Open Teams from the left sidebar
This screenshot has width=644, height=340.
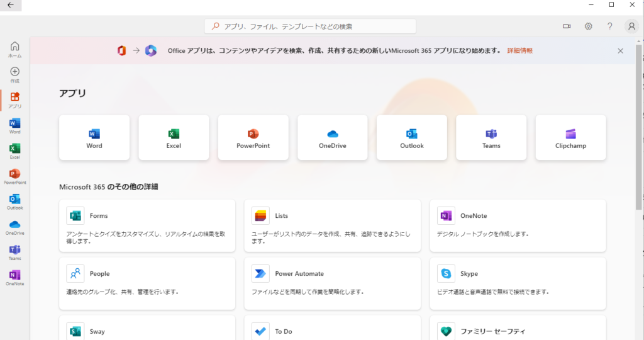(15, 252)
